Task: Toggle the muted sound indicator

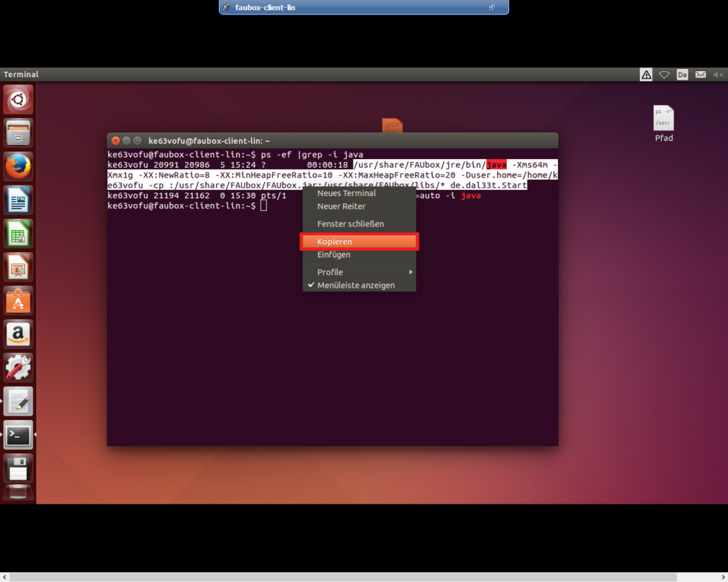Action: (718, 75)
